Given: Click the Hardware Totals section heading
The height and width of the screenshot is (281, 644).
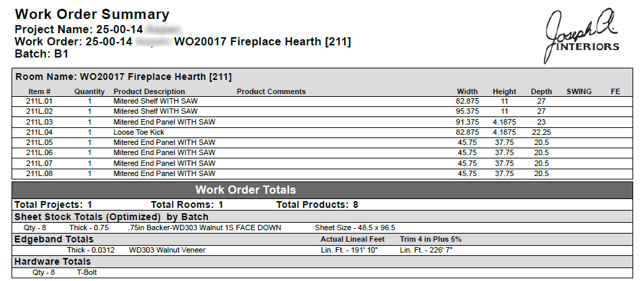Looking at the screenshot, I should pyautogui.click(x=53, y=261).
